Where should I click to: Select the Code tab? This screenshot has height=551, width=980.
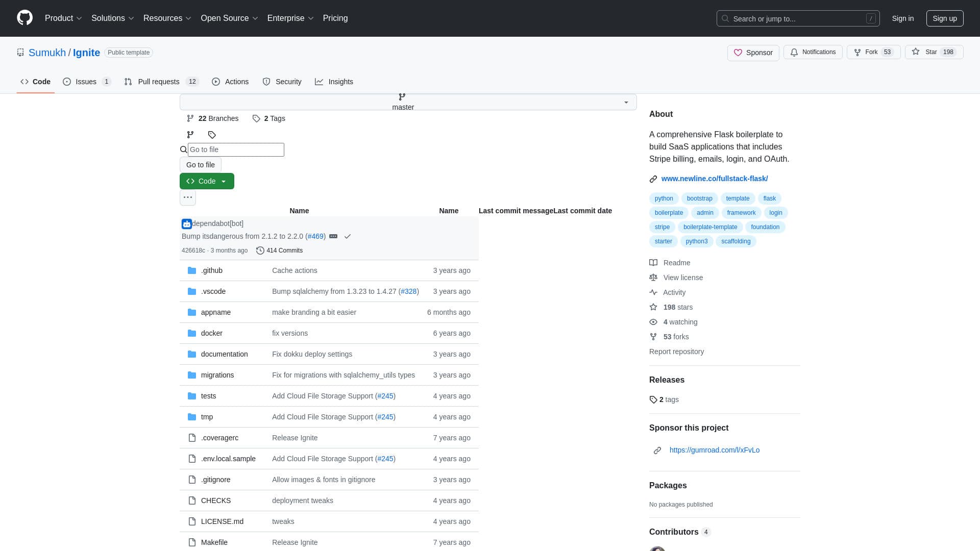pos(36,82)
